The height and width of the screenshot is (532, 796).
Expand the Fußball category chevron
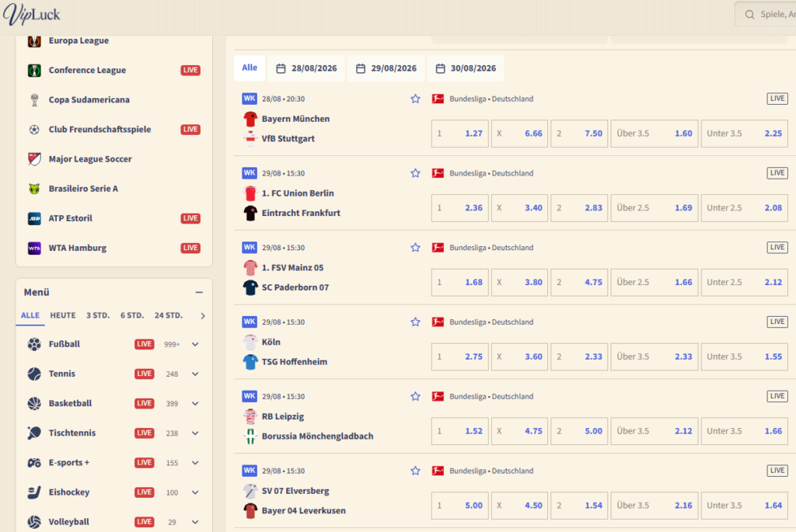(x=195, y=344)
